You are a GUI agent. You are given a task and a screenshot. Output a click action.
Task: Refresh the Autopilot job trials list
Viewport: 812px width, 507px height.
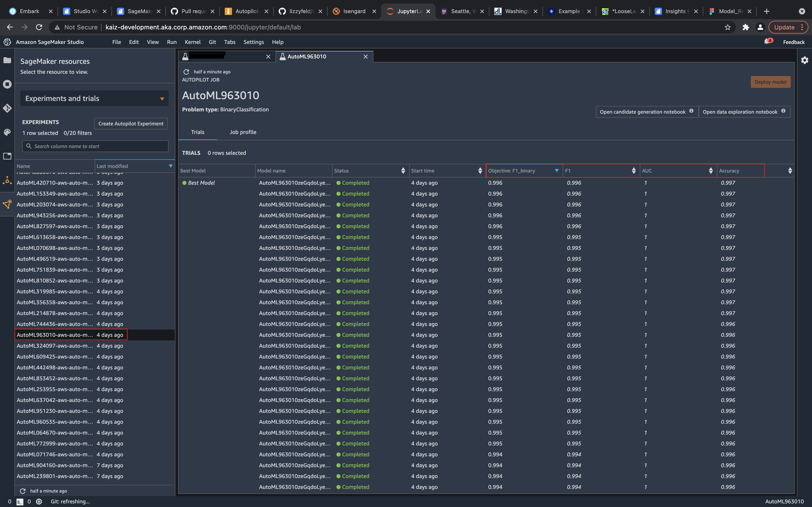pyautogui.click(x=186, y=72)
